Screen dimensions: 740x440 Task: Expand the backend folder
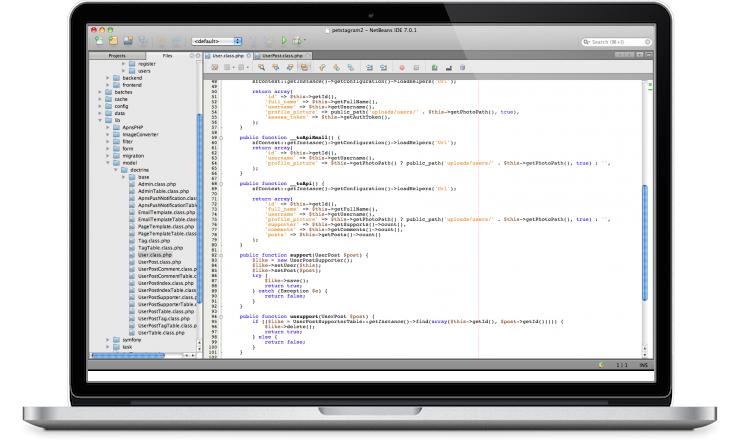point(108,78)
